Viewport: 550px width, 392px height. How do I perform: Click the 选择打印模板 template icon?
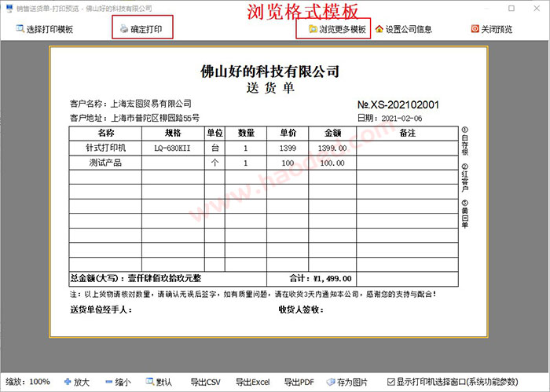click(x=20, y=29)
